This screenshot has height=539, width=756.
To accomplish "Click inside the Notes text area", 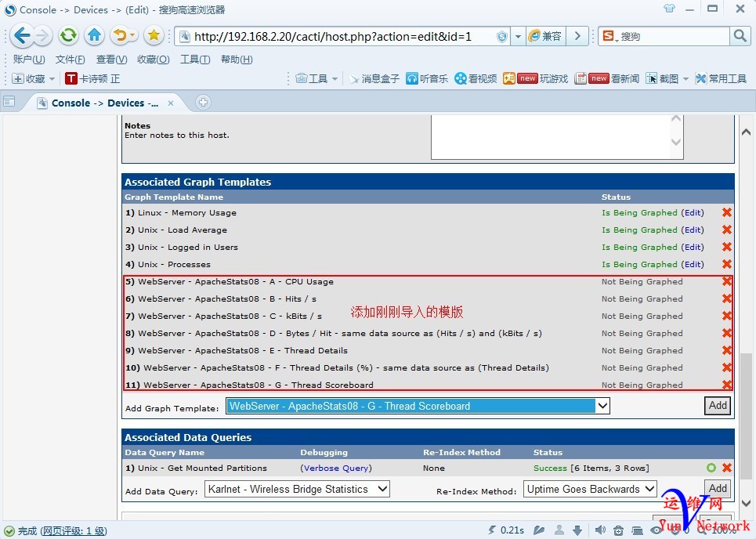I will coord(551,137).
